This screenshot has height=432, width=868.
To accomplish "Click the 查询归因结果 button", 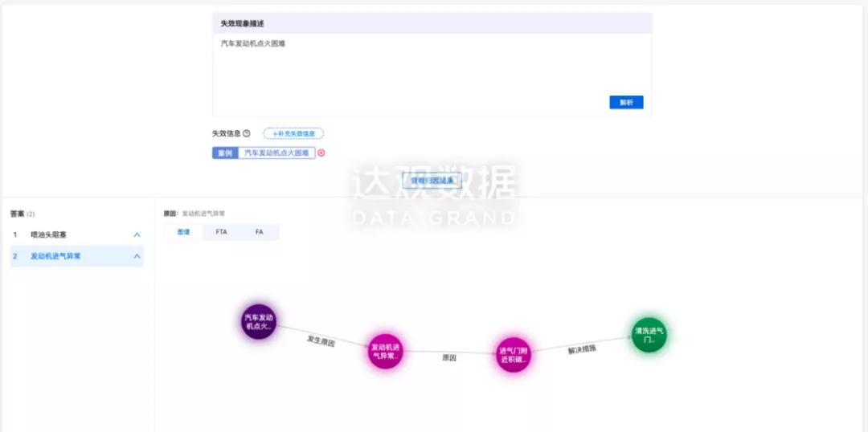I will (432, 181).
